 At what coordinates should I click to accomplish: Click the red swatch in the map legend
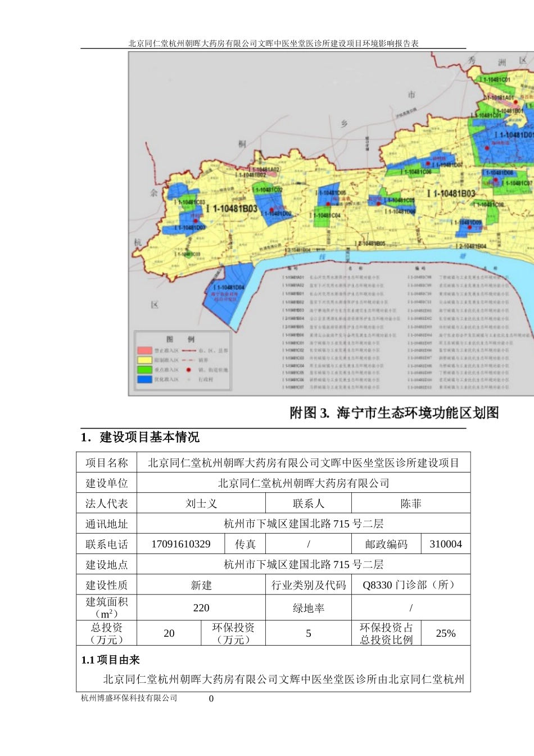click(x=145, y=350)
